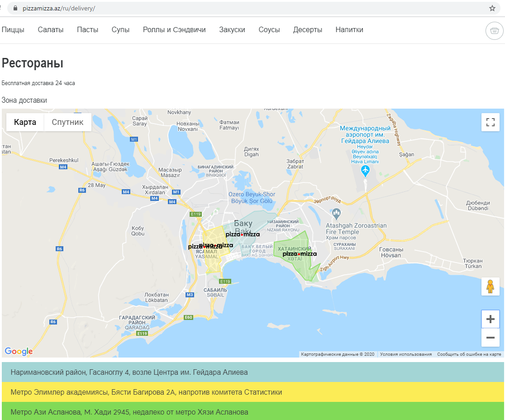This screenshot has height=420, width=505.
Task: Click the Забрат Zabrat map label
Action: click(295, 164)
